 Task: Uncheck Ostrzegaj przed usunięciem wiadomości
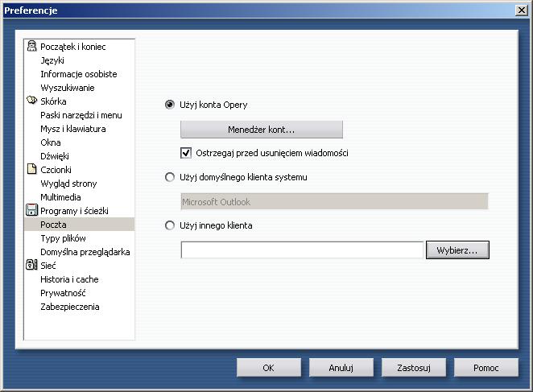(x=186, y=152)
